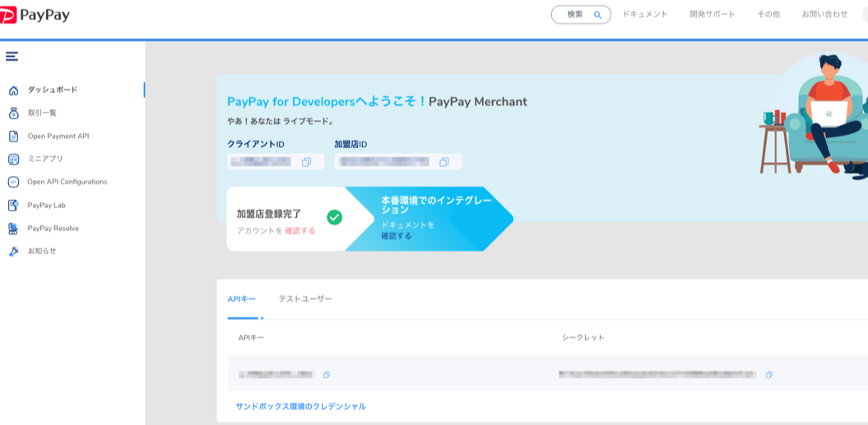Screen dimensions: 868x425
Task: Click the Open Payment API document icon
Action: point(14,136)
